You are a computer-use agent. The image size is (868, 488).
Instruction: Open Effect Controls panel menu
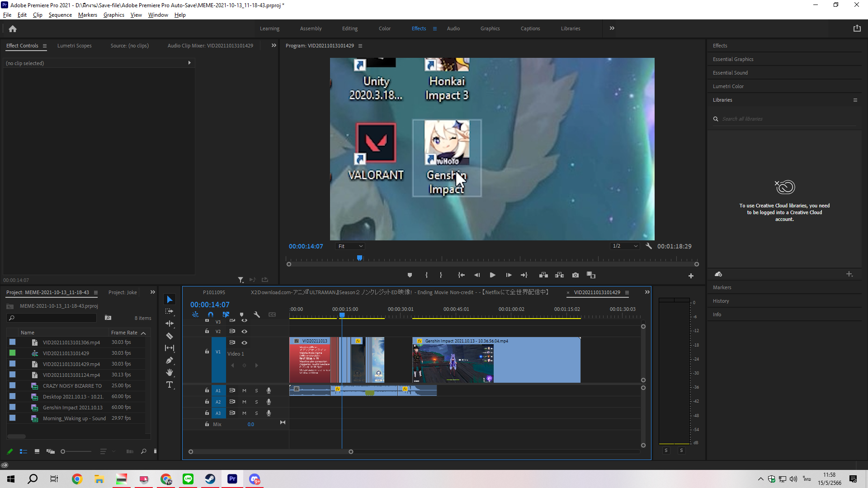pyautogui.click(x=44, y=46)
